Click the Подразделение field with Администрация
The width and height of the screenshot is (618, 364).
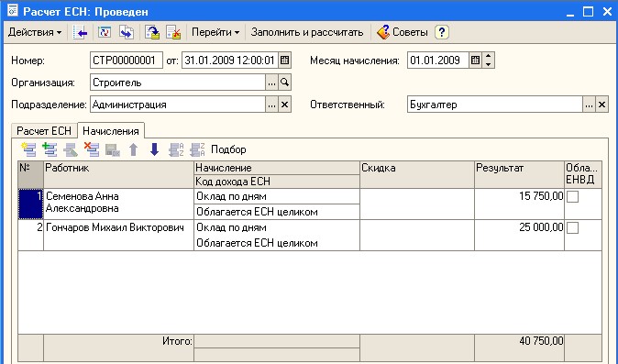178,105
